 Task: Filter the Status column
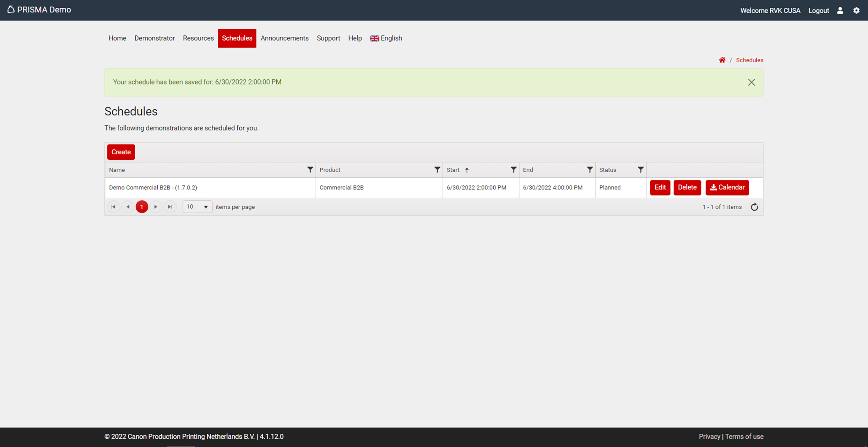tap(640, 170)
